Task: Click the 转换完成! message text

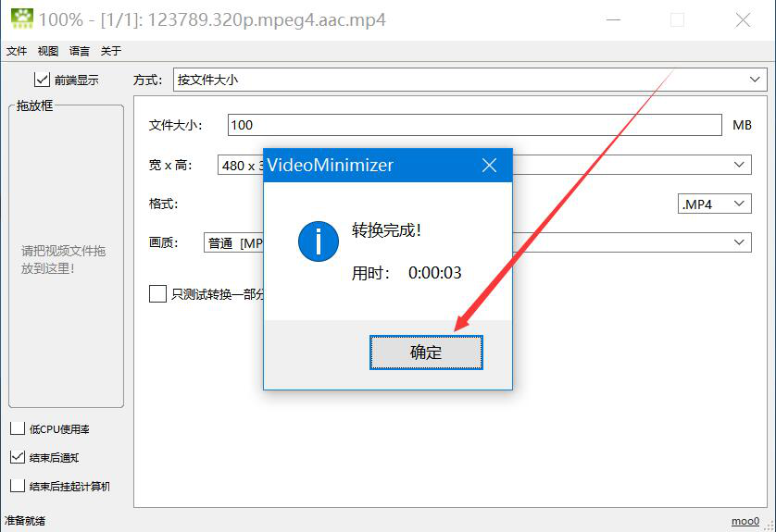Action: 386,230
